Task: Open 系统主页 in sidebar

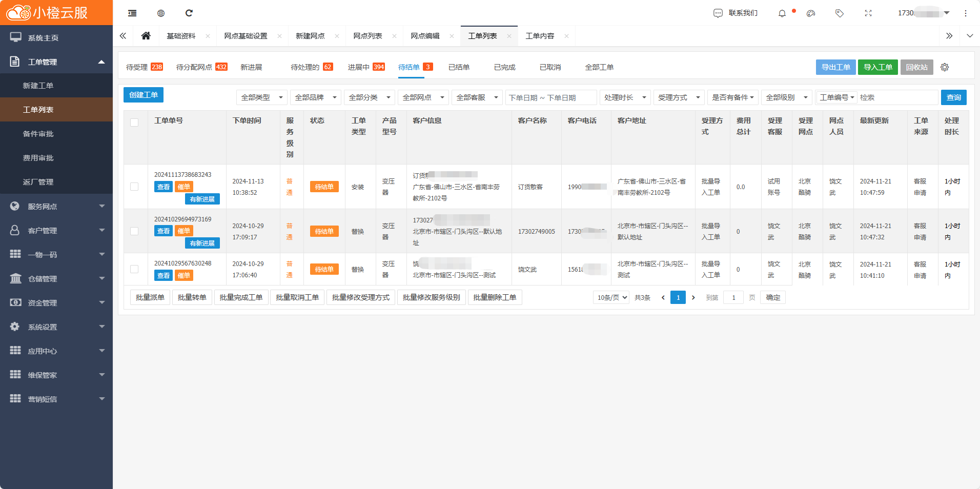Action: tap(56, 37)
